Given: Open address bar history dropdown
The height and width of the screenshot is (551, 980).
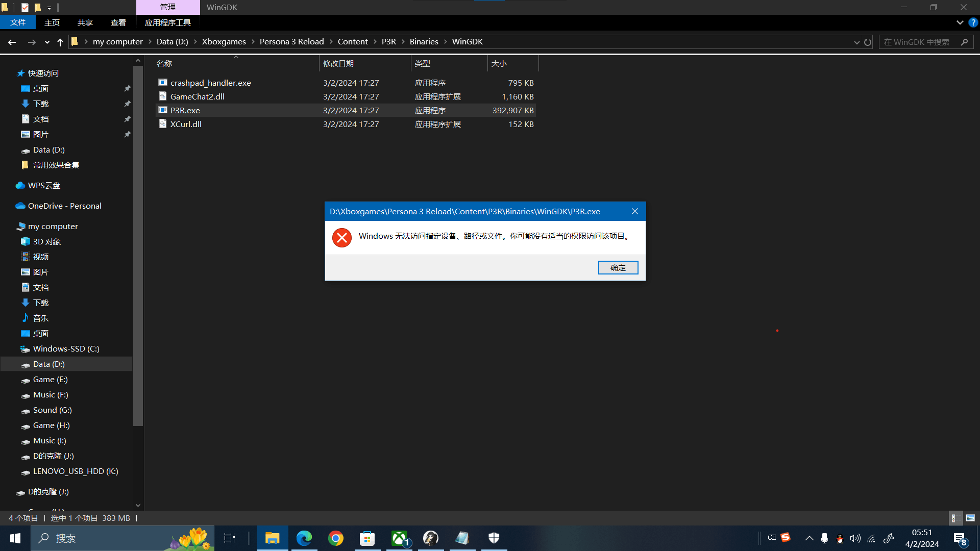Looking at the screenshot, I should [856, 42].
